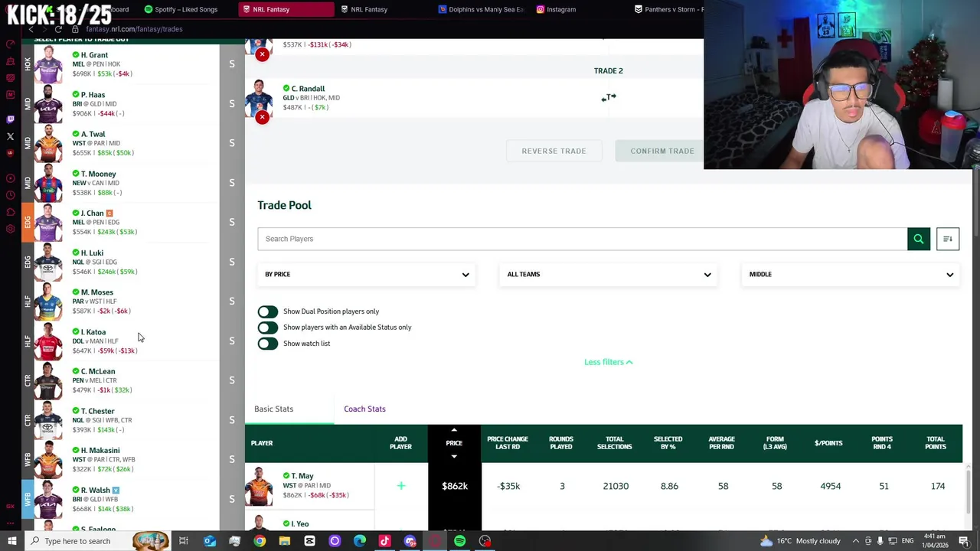Launch Outlook from the taskbar
980x551 pixels.
(x=209, y=541)
